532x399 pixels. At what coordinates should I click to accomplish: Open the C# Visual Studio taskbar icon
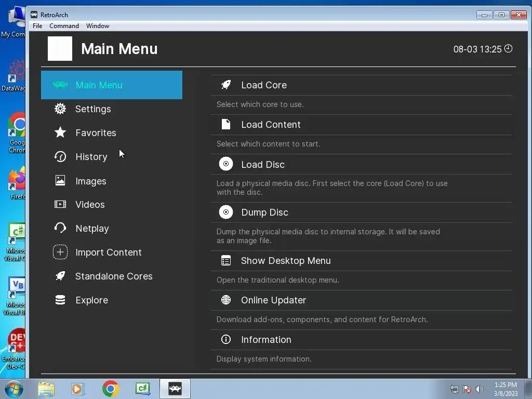coord(142,389)
